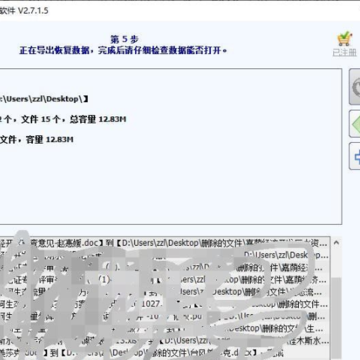Click the gear settings button on right edge

[355, 87]
